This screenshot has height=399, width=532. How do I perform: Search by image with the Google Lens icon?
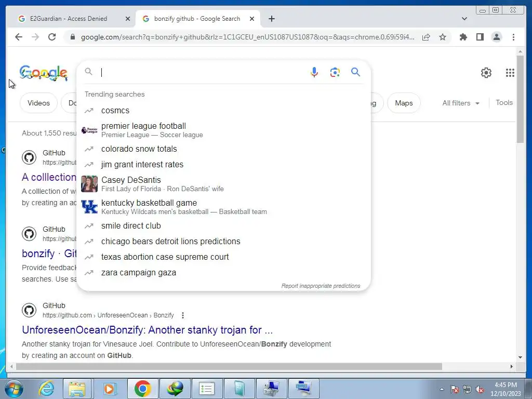pyautogui.click(x=335, y=72)
